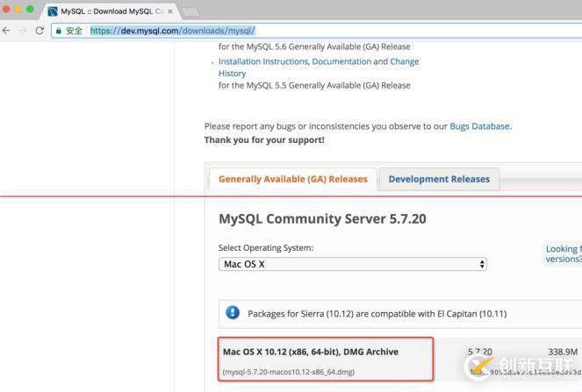
Task: Close the MySQL download tab
Action: coord(170,11)
